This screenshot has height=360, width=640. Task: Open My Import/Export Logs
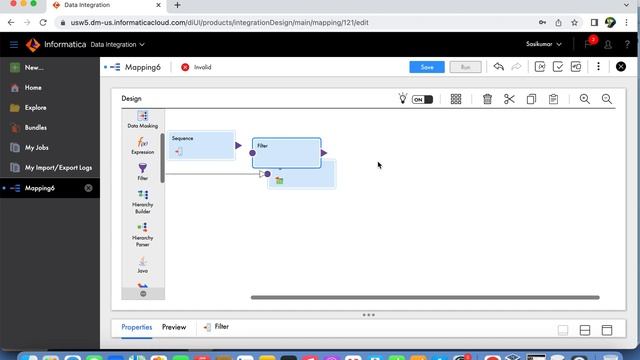point(51,167)
